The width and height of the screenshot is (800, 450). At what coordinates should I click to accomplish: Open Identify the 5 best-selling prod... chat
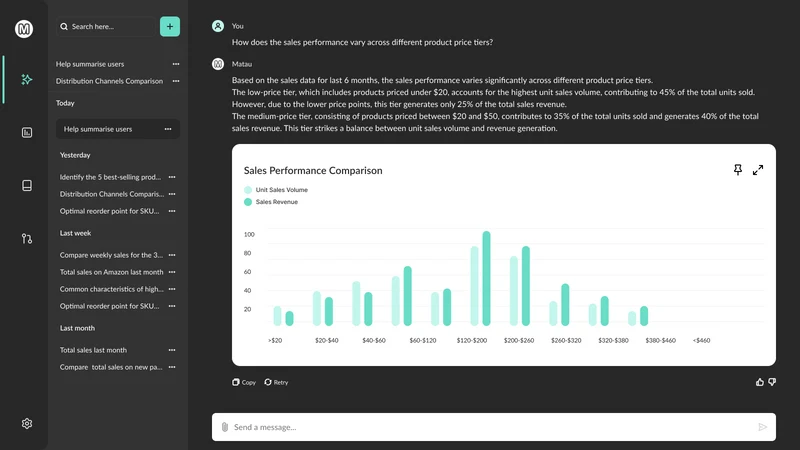(110, 177)
